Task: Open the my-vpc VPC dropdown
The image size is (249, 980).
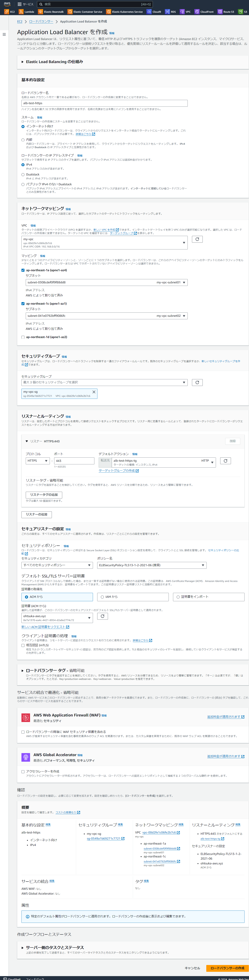Action: click(104, 243)
